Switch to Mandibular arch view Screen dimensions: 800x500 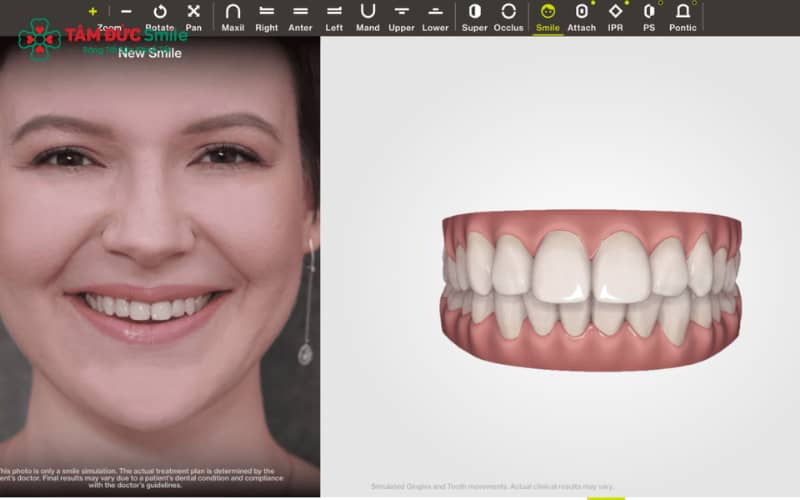368,15
